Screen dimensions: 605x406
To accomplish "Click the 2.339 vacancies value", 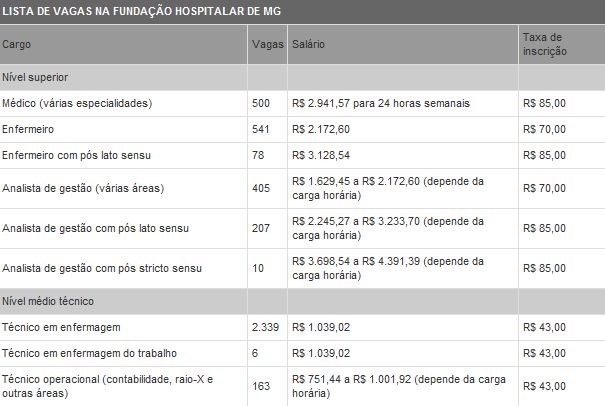I will tap(265, 327).
